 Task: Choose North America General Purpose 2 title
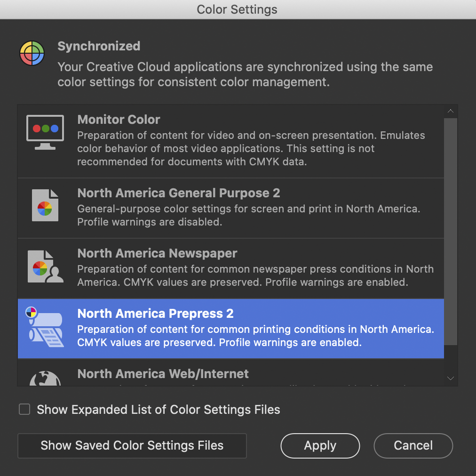pos(178,193)
